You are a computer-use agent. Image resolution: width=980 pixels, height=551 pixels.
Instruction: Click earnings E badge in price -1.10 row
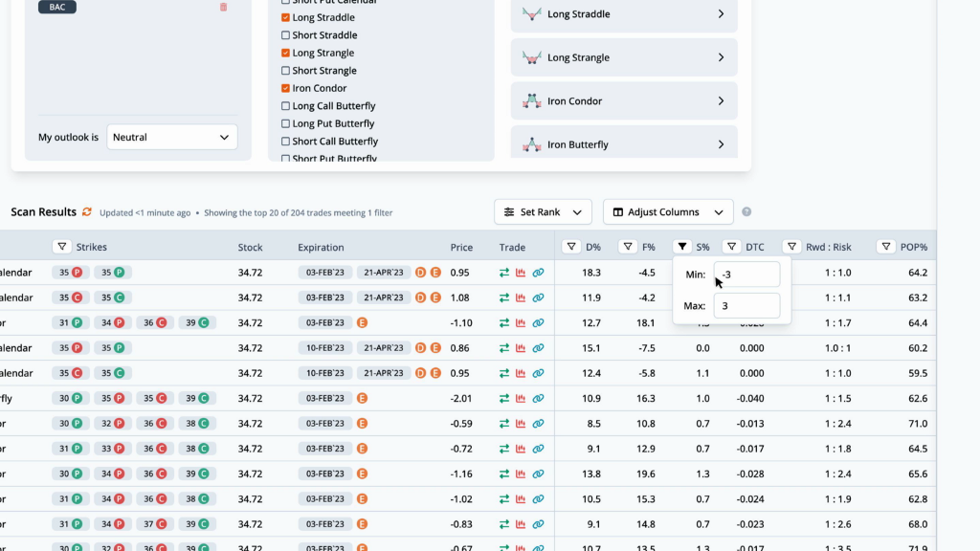pyautogui.click(x=362, y=323)
